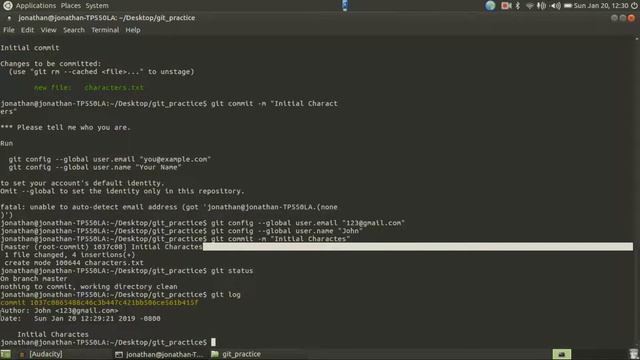
Task: Close the terminal window
Action: 631,18
